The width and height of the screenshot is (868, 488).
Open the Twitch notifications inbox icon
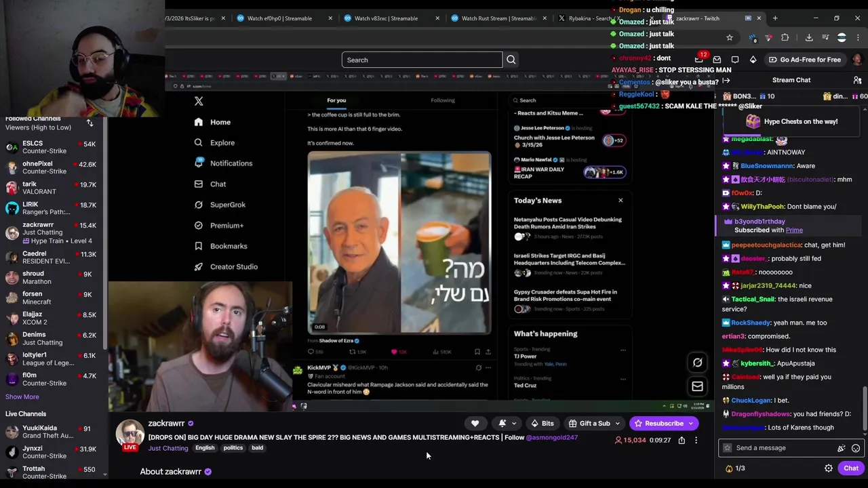point(717,60)
